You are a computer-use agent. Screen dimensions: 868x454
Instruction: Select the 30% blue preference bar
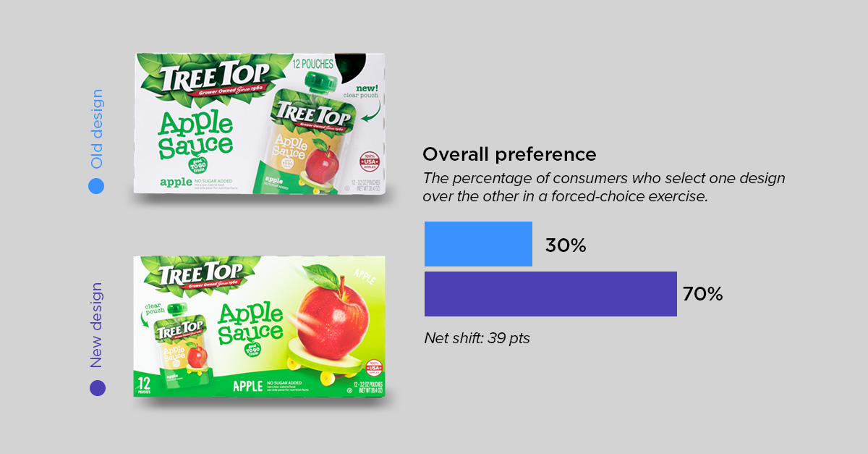pyautogui.click(x=478, y=244)
